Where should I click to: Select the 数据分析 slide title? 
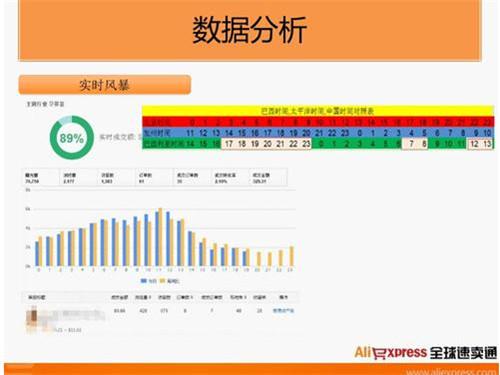[249, 30]
